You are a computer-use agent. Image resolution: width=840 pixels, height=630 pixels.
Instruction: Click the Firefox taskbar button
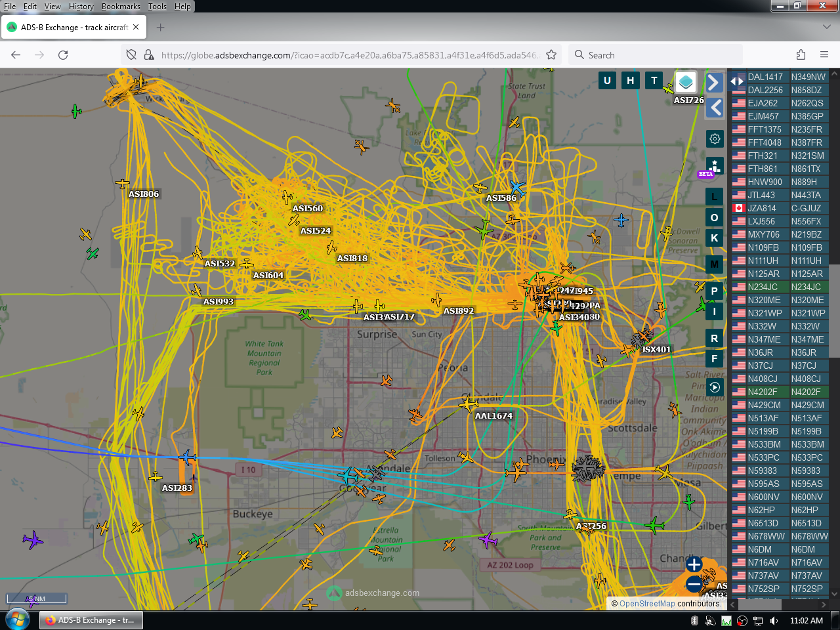click(91, 620)
